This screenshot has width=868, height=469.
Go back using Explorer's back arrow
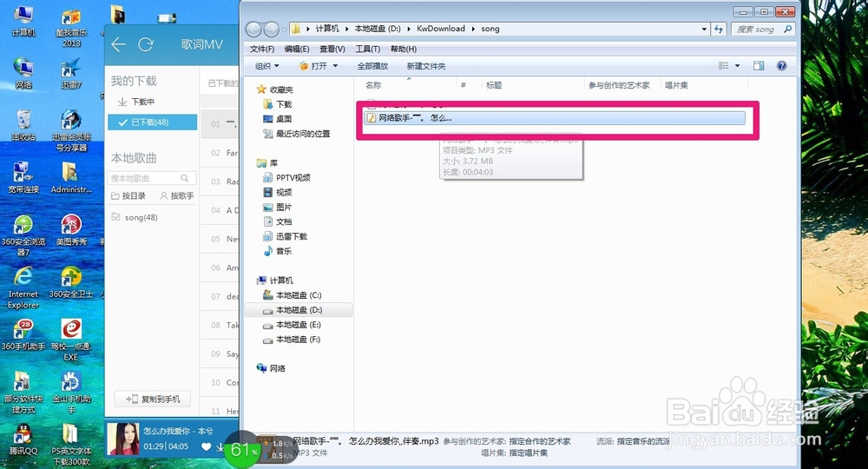[253, 29]
